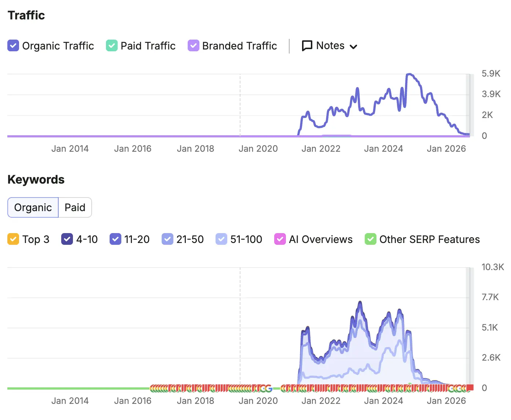
Task: Click the Keywords section heading
Action: 36,180
